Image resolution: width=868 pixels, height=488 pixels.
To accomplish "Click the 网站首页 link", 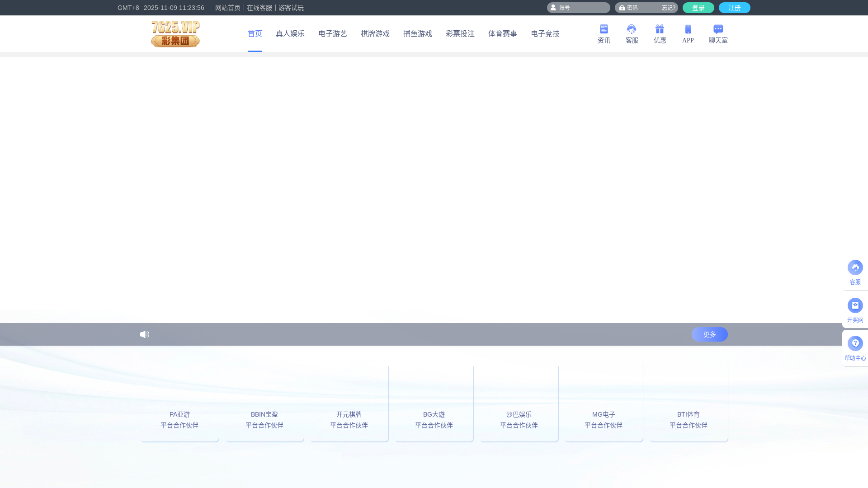I will (228, 8).
